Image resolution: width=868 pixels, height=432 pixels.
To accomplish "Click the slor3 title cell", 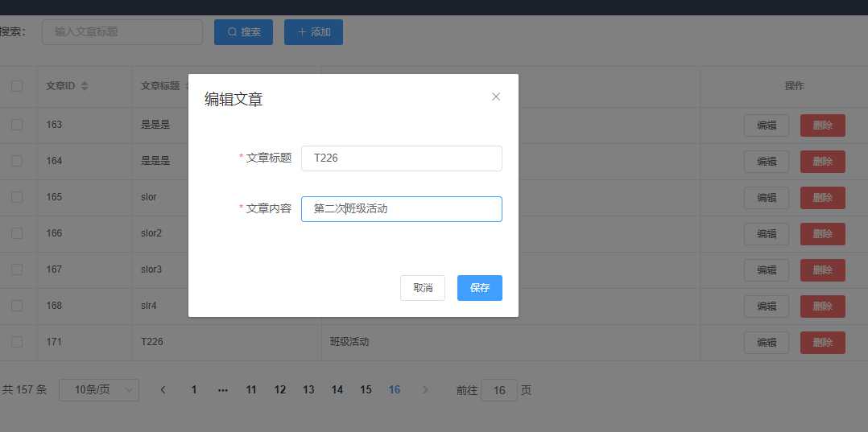I will tap(151, 269).
